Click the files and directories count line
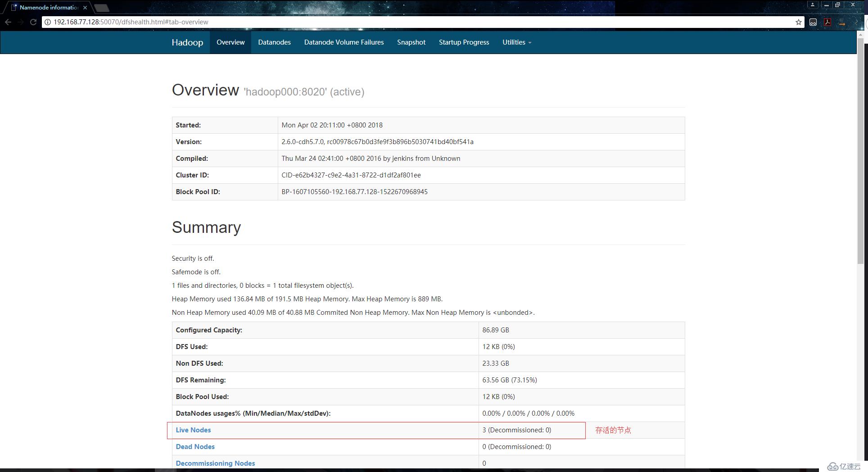The width and height of the screenshot is (868, 472). pyautogui.click(x=262, y=286)
